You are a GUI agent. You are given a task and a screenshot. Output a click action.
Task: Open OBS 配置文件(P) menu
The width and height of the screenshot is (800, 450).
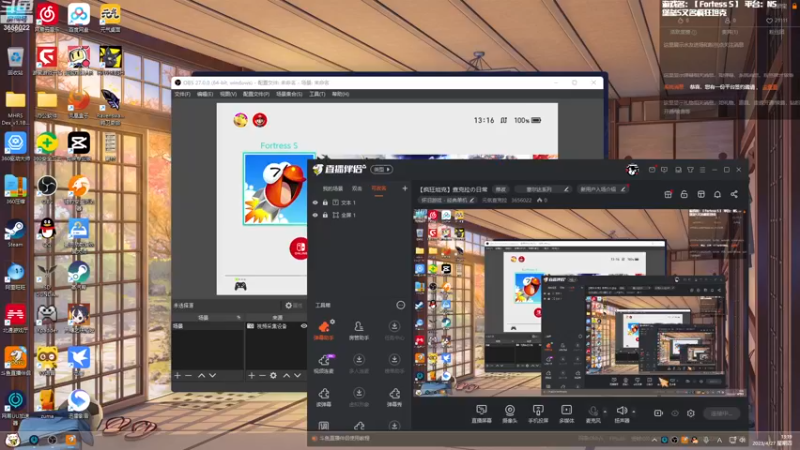click(x=256, y=94)
